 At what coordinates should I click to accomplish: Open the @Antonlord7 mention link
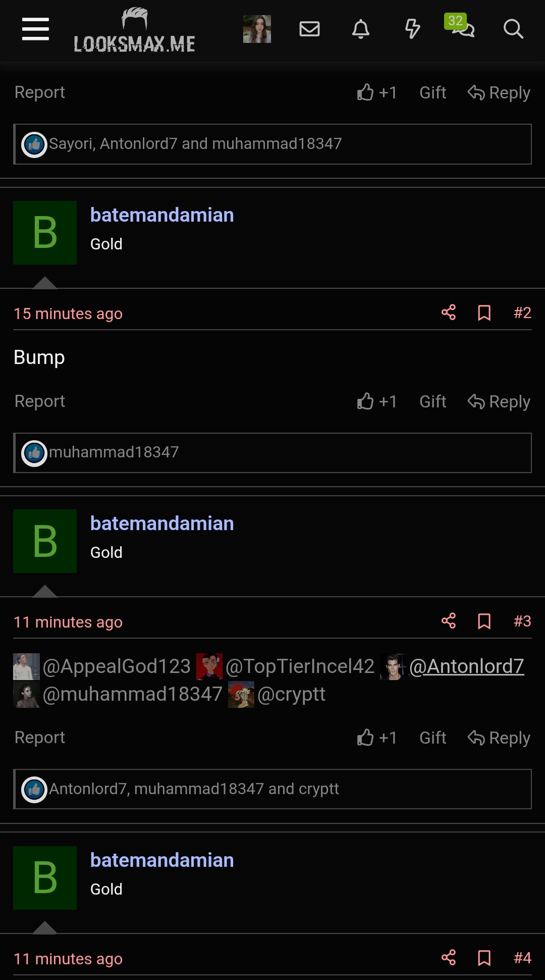pyautogui.click(x=467, y=666)
